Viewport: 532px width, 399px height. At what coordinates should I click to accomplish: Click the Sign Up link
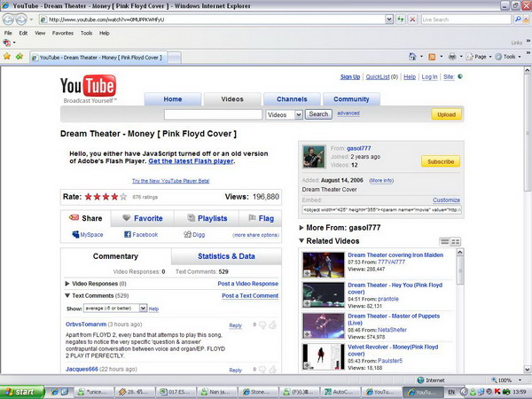tap(350, 76)
